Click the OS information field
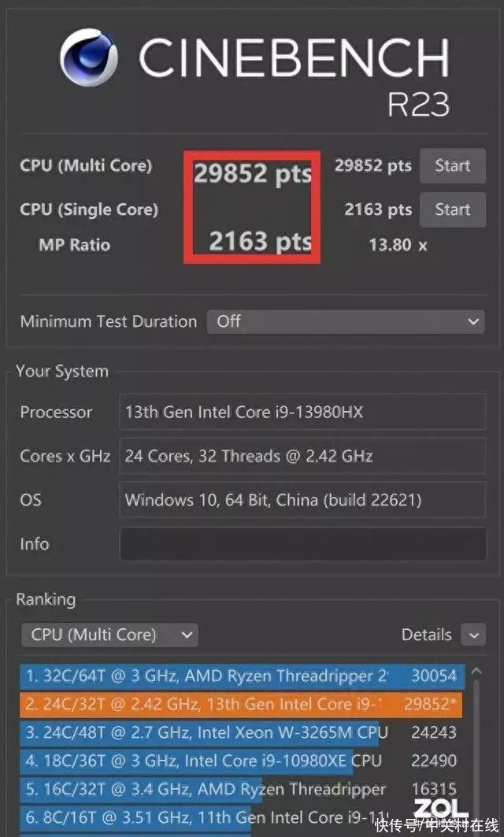 pyautogui.click(x=302, y=500)
